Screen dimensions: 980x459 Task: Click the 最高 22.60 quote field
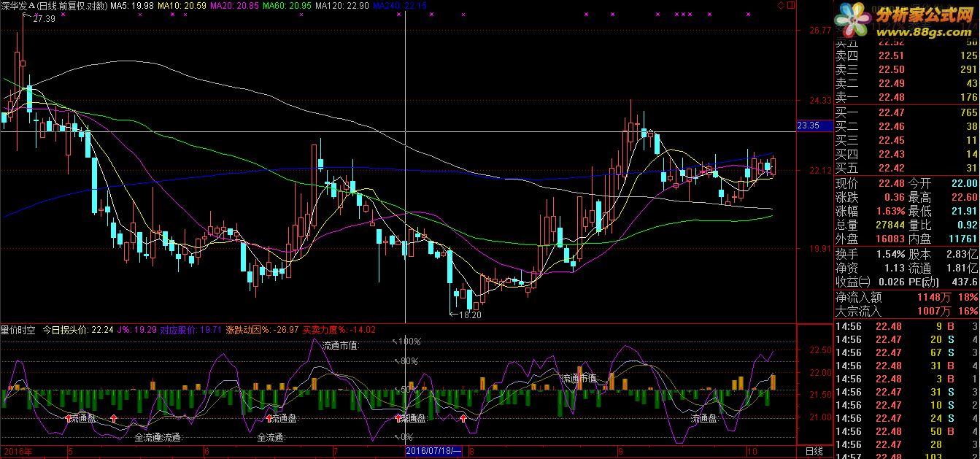pos(943,197)
